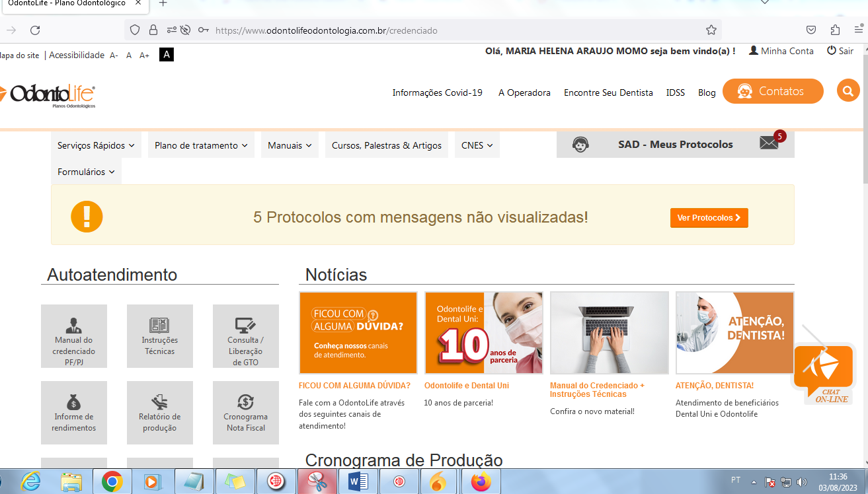Open the Acessibilidade link
Screen dimensions: 868x494
point(77,55)
